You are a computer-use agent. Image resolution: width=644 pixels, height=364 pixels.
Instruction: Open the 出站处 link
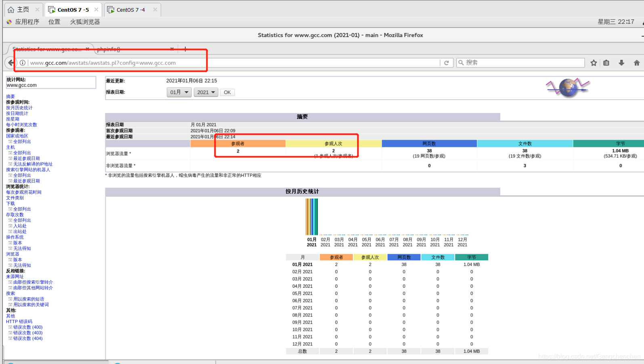click(x=20, y=232)
